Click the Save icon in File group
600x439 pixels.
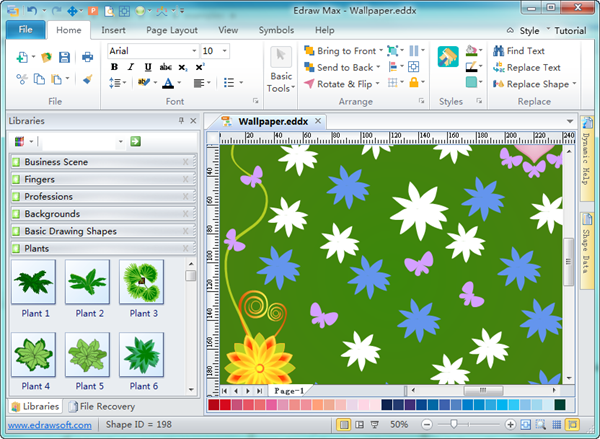click(x=64, y=57)
